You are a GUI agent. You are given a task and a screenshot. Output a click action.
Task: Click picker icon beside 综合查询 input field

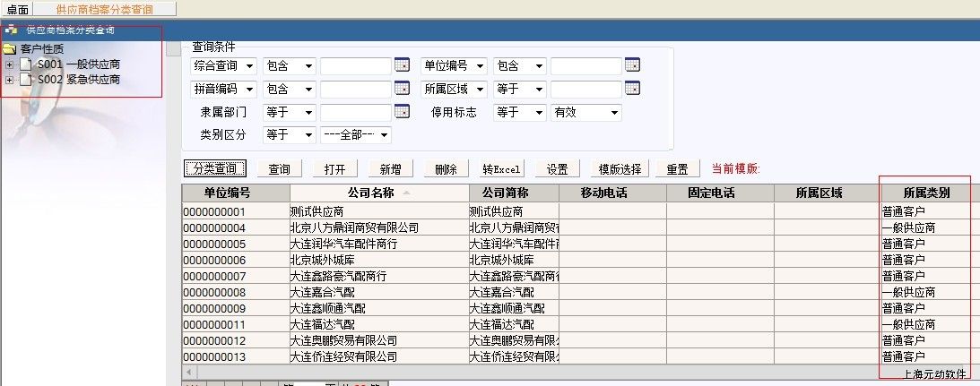[x=402, y=65]
